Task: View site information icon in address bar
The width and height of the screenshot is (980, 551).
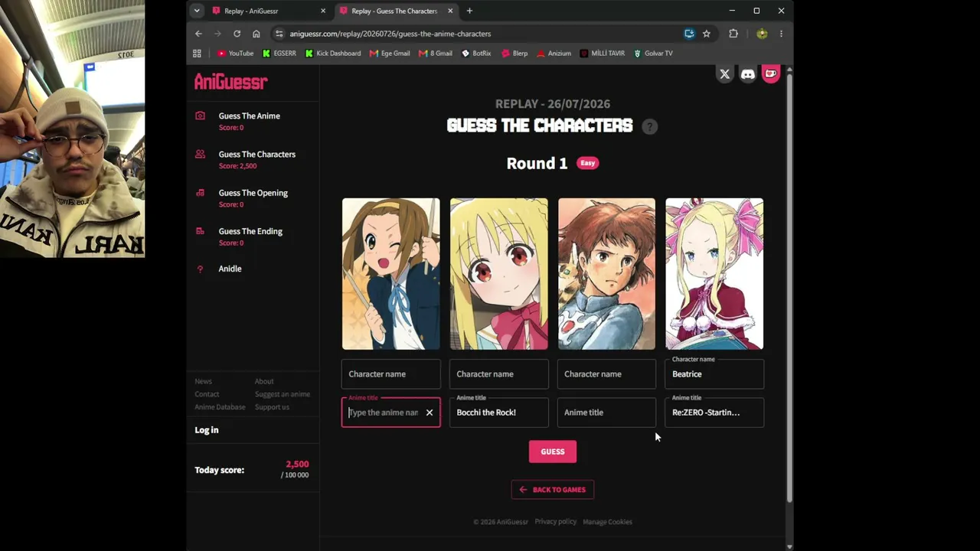Action: (279, 34)
